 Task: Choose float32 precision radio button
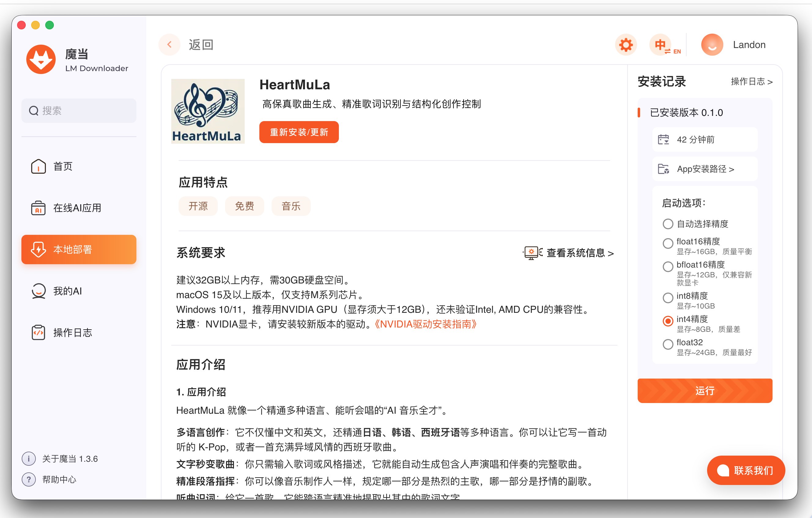point(668,344)
